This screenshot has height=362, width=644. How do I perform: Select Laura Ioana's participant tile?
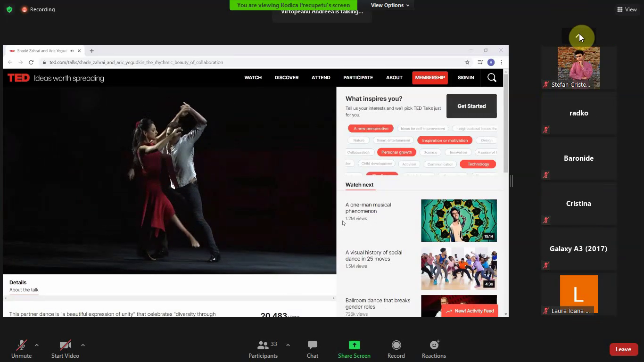[578, 295]
